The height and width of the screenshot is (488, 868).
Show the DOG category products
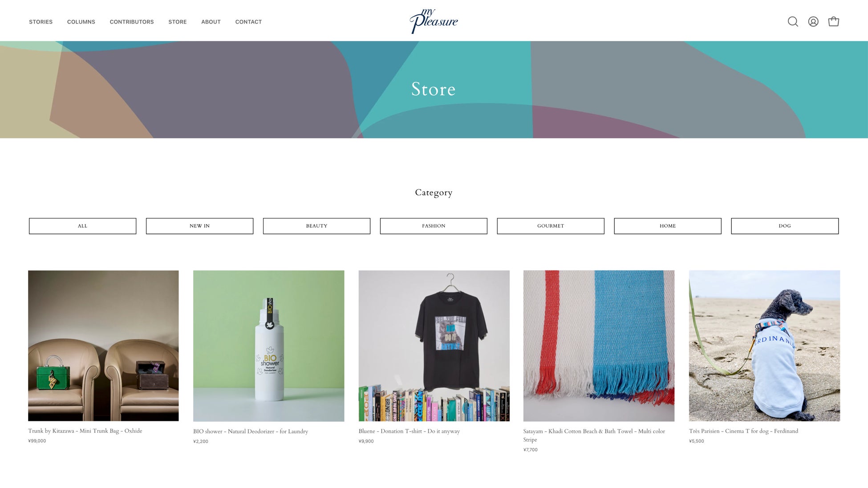click(x=785, y=226)
